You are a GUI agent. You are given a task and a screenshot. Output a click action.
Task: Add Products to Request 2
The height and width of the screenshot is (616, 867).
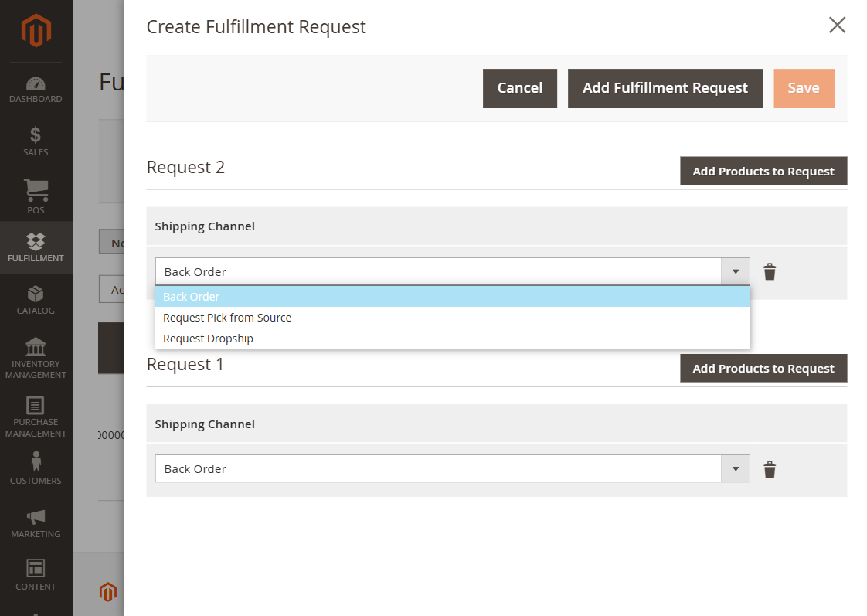tap(763, 170)
